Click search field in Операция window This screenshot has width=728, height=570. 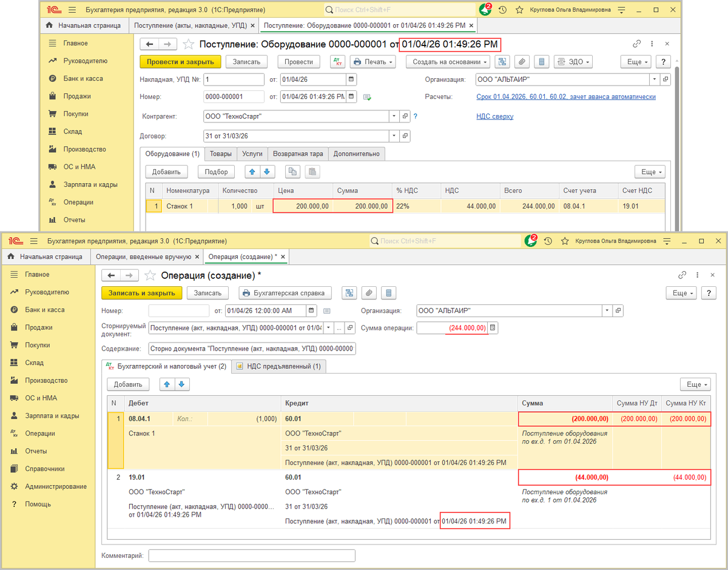click(446, 241)
